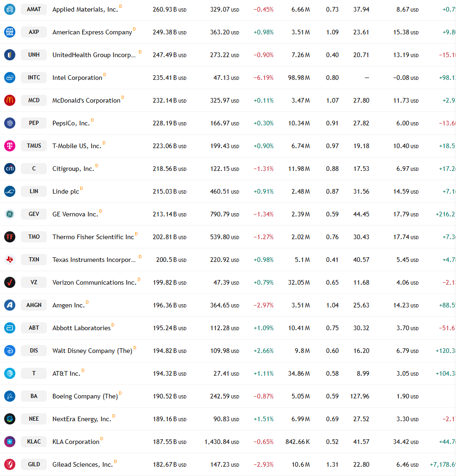Click the KLA Corporation logo icon
456x476 pixels.
tap(10, 442)
